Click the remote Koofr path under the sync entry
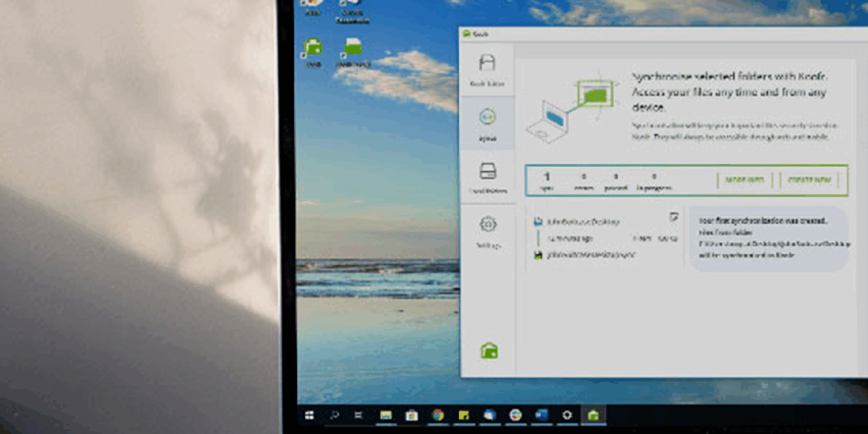 [591, 255]
